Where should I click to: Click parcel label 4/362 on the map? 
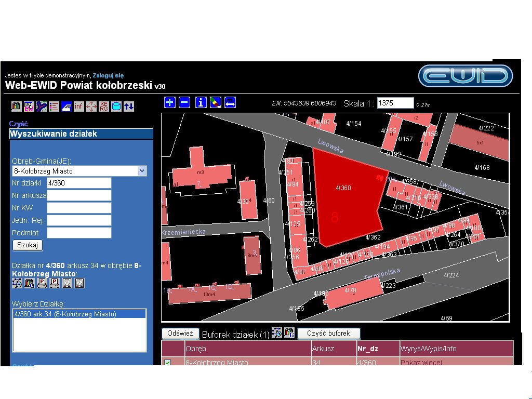(x=373, y=237)
